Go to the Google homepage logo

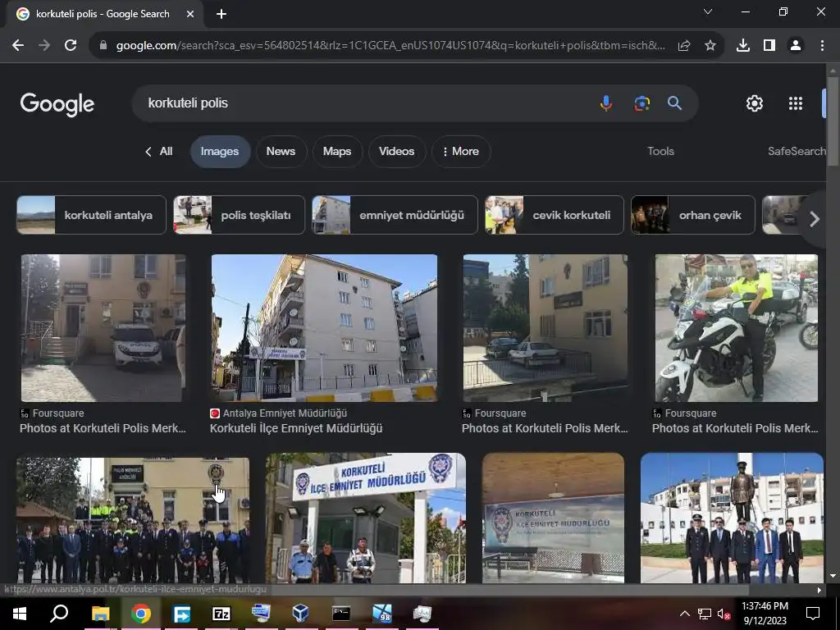57,104
